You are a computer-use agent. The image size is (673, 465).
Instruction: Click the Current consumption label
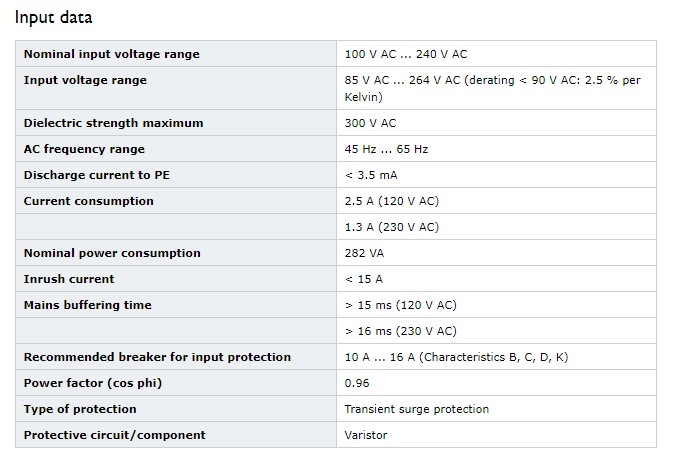88,201
